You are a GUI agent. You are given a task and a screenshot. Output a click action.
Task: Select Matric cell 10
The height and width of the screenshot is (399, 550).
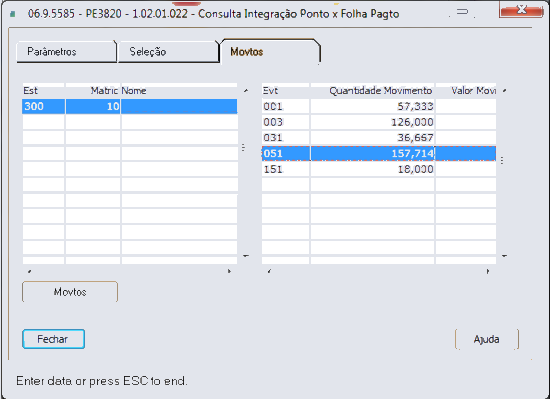pos(93,106)
